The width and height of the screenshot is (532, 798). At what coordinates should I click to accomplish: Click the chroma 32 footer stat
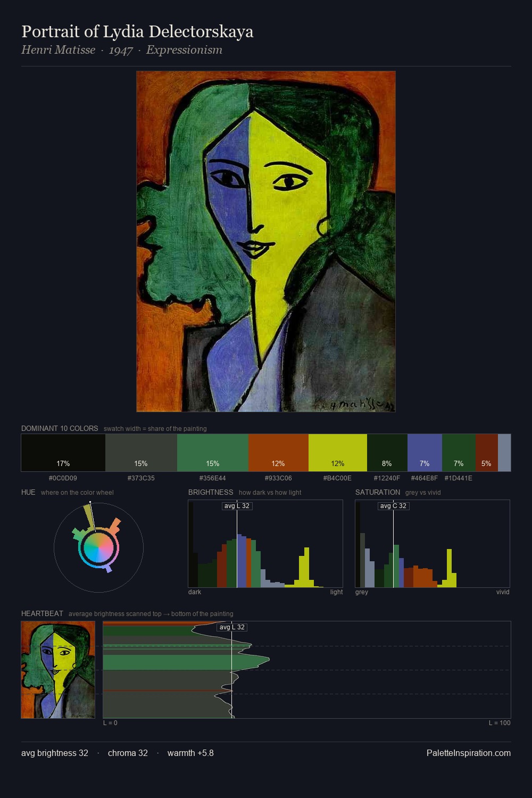[x=128, y=753]
